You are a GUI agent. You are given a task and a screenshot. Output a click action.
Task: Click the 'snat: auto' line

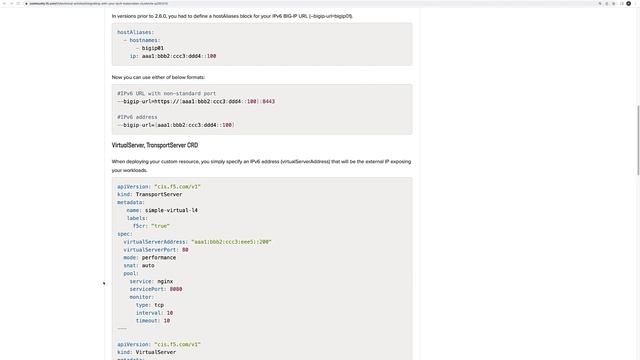point(139,265)
